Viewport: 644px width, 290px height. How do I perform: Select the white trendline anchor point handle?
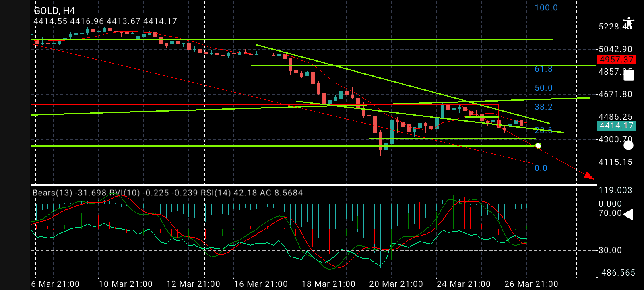click(538, 146)
